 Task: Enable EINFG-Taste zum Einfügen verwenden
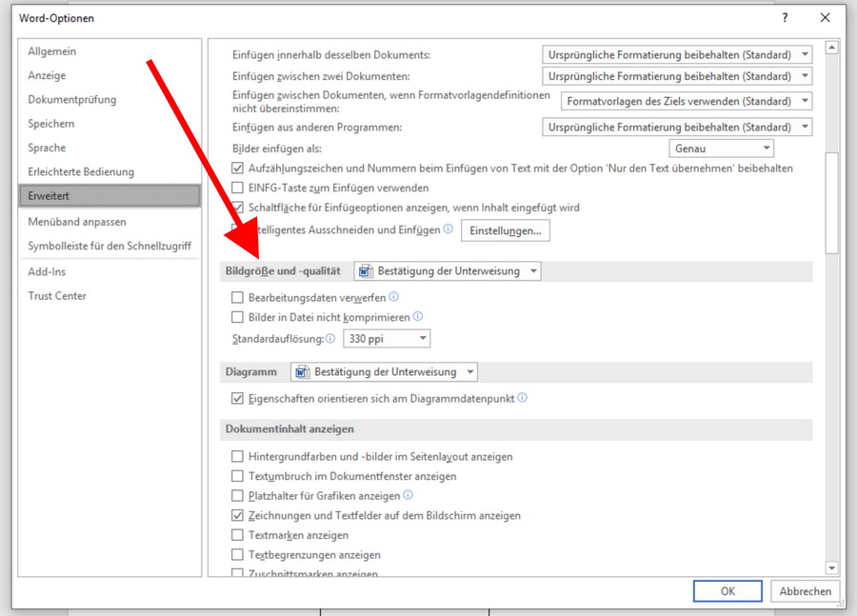[237, 188]
